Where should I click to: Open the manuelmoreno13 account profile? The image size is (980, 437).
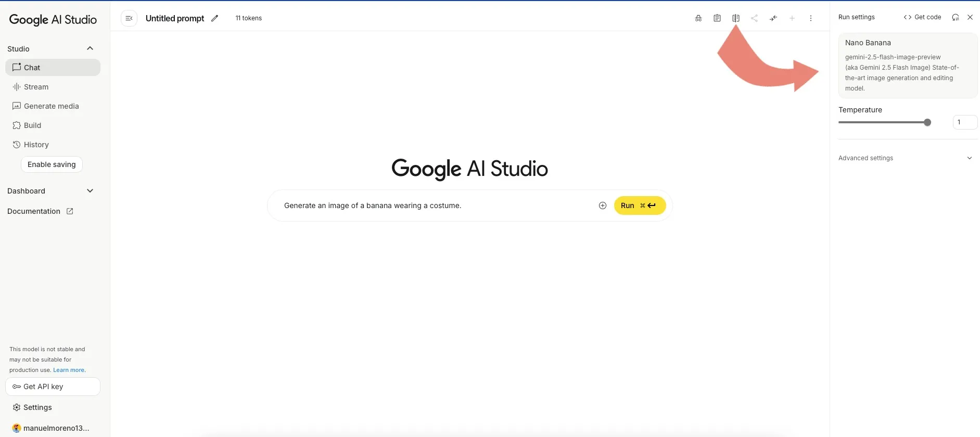coord(50,428)
